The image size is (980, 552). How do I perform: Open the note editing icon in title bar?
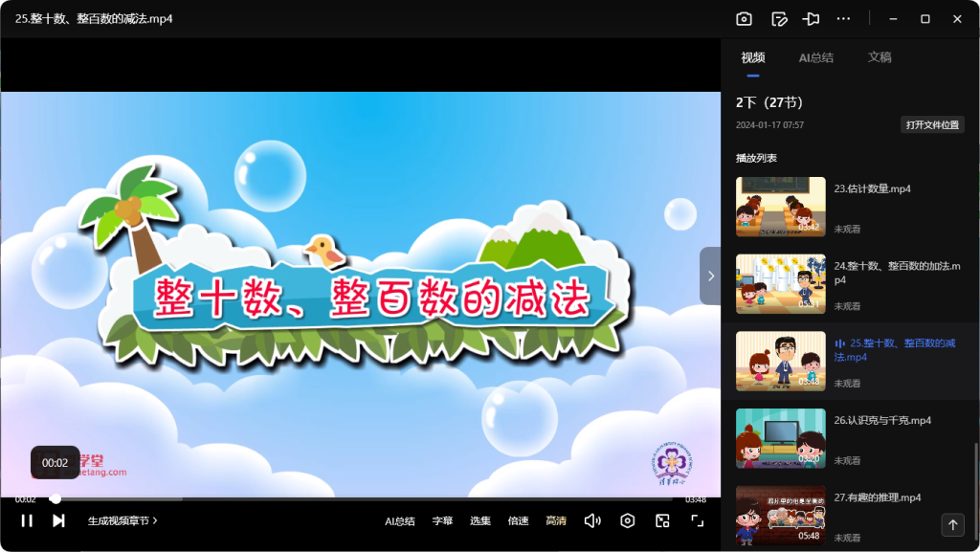(x=779, y=19)
